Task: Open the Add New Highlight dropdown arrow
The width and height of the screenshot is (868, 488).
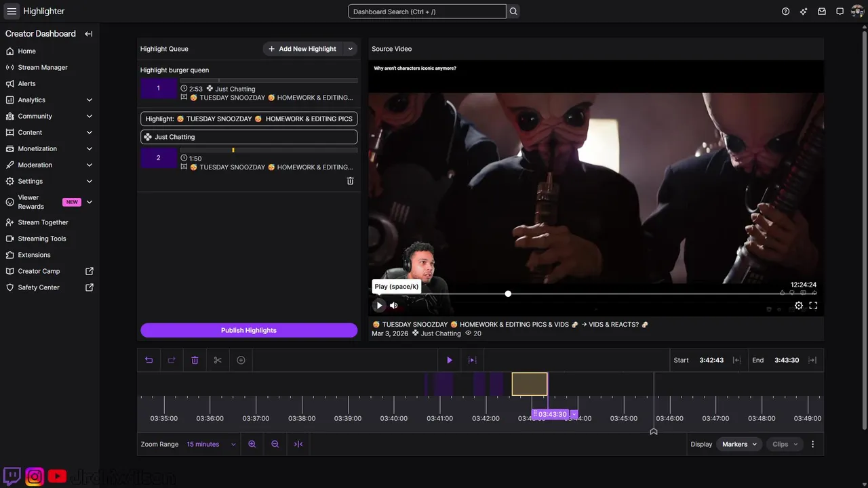Action: pos(350,49)
